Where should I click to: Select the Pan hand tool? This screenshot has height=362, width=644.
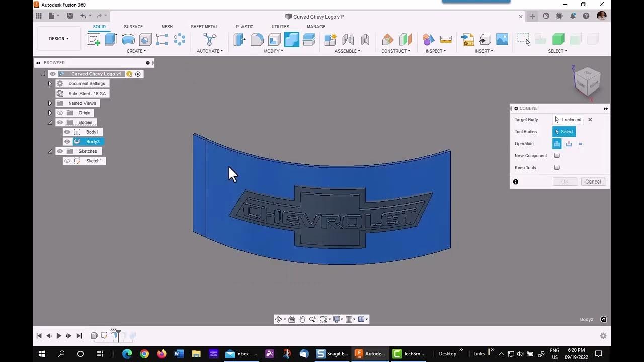(302, 319)
